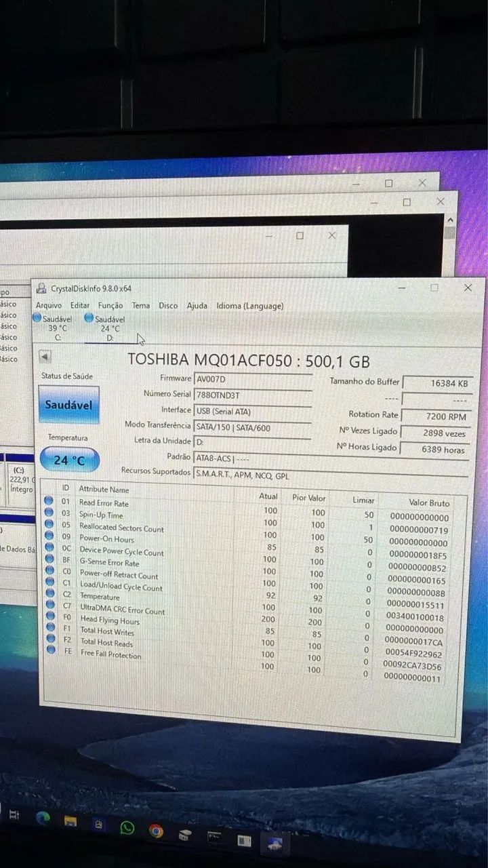Click the status circle for Free Fall Protection
This screenshot has width=488, height=868.
(51, 649)
